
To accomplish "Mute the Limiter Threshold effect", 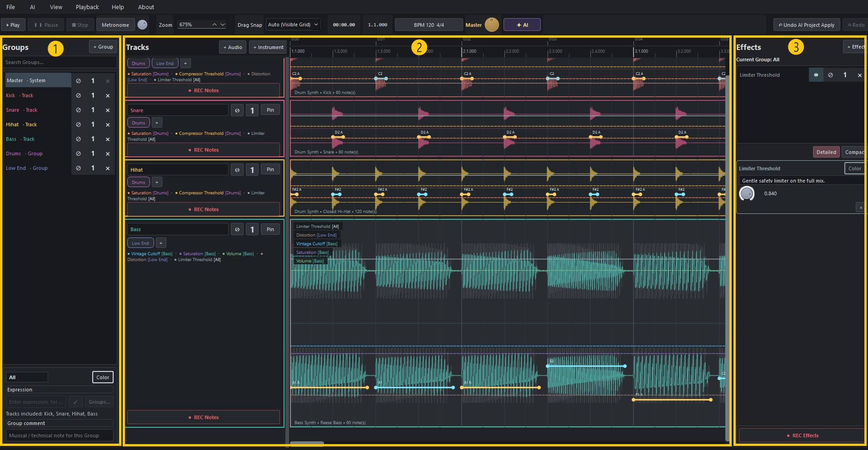I will point(830,75).
